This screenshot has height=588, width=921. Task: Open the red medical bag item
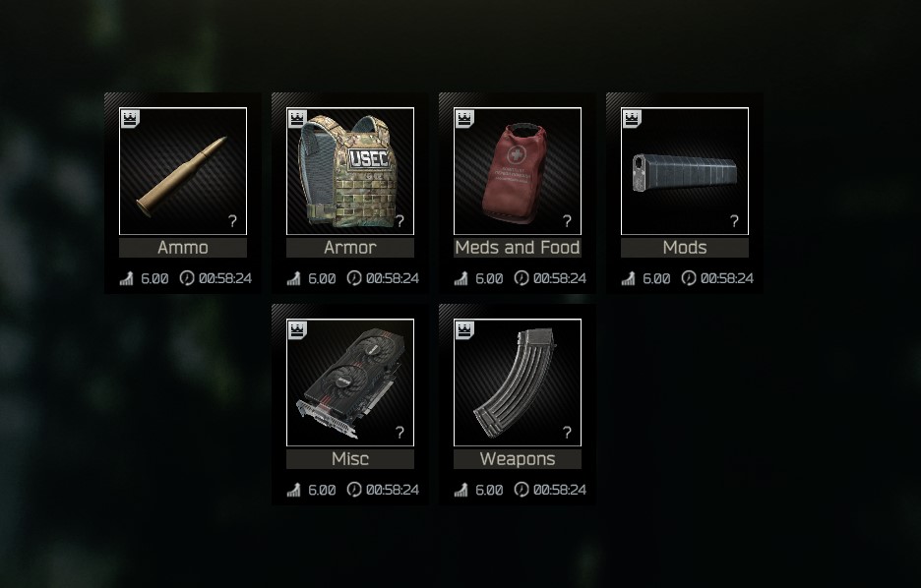click(518, 171)
